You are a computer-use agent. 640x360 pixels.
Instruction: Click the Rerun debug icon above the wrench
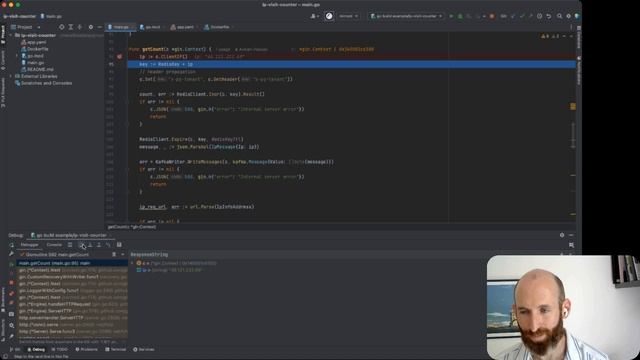pos(11,245)
